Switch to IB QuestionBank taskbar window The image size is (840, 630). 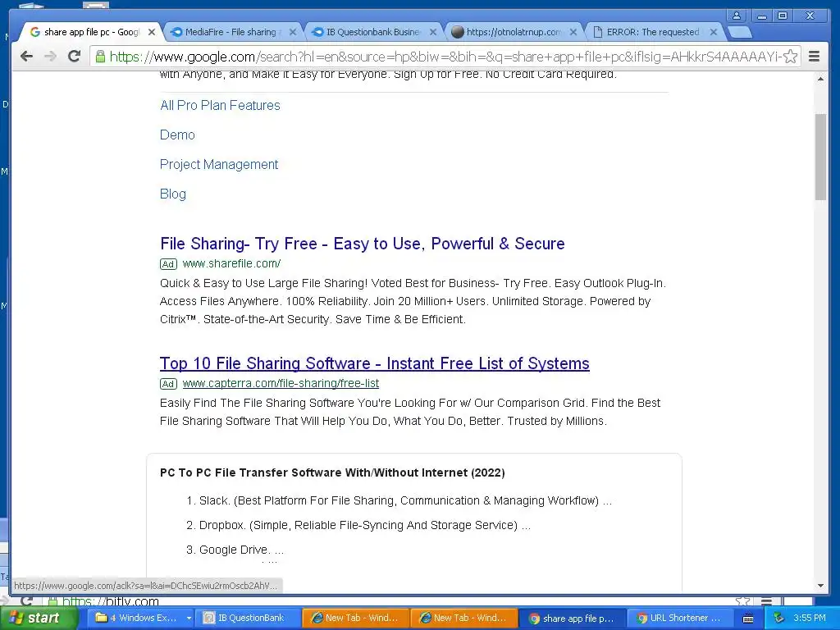tap(248, 618)
